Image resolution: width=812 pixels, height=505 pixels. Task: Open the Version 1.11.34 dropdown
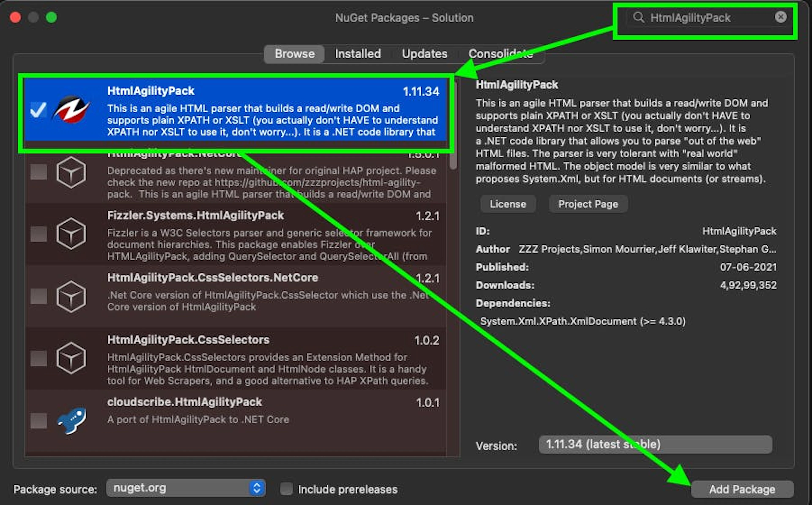(655, 444)
